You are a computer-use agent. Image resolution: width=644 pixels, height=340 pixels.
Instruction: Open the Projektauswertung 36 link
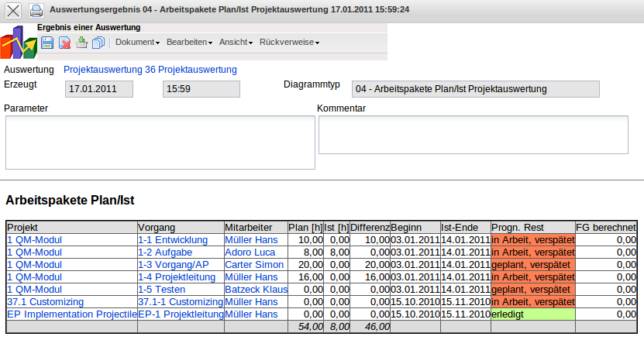point(150,70)
